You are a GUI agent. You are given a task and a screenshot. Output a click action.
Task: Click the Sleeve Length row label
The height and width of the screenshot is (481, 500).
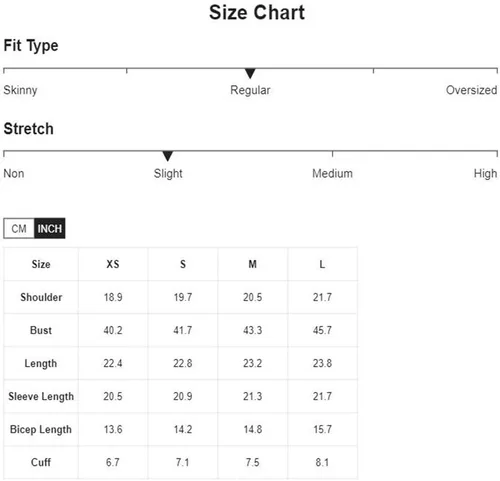(41, 396)
